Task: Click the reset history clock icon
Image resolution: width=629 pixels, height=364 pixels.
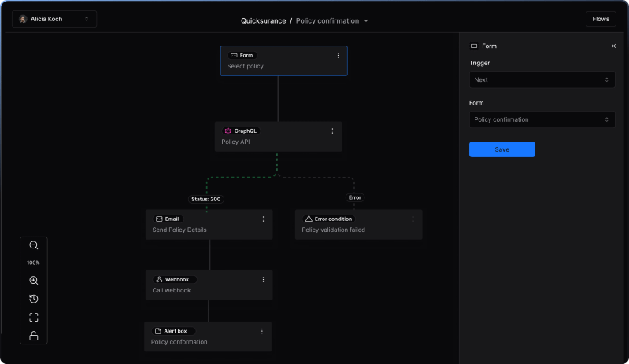Action: (x=34, y=299)
